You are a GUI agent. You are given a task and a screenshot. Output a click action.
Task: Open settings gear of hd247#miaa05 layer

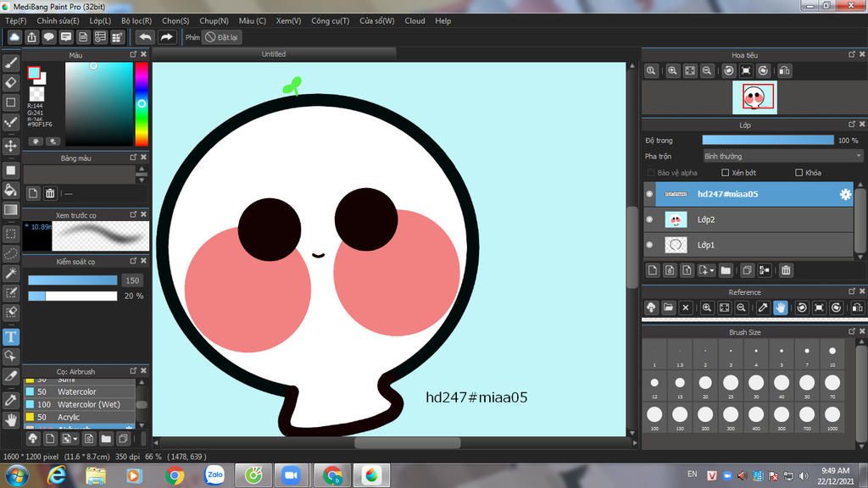click(845, 194)
